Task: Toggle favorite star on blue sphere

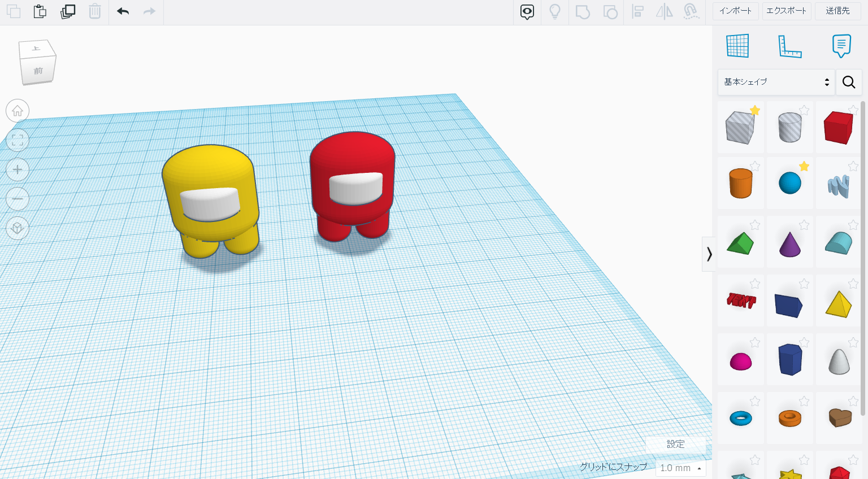Action: pyautogui.click(x=804, y=166)
